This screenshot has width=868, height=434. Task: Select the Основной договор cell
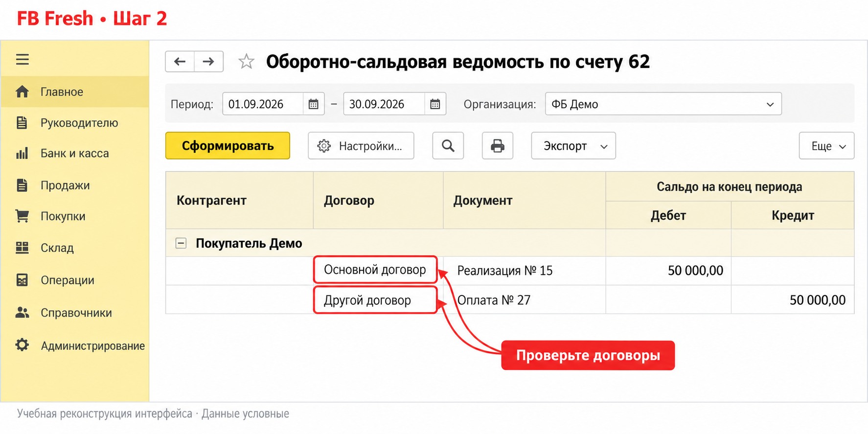375,270
